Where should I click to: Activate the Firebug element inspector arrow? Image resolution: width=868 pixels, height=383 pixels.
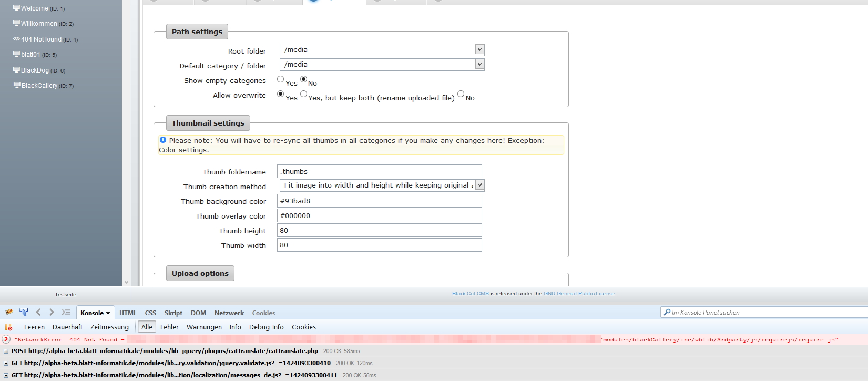24,312
